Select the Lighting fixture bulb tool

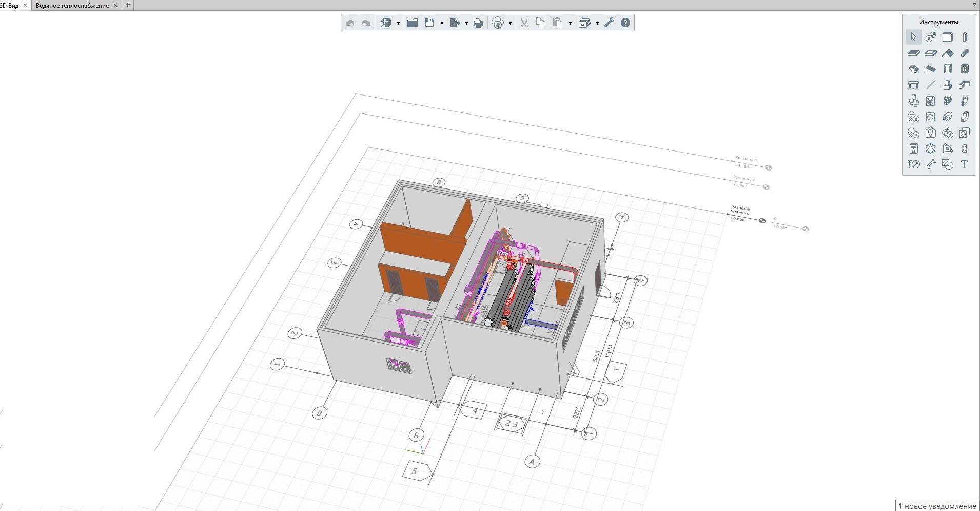930,133
